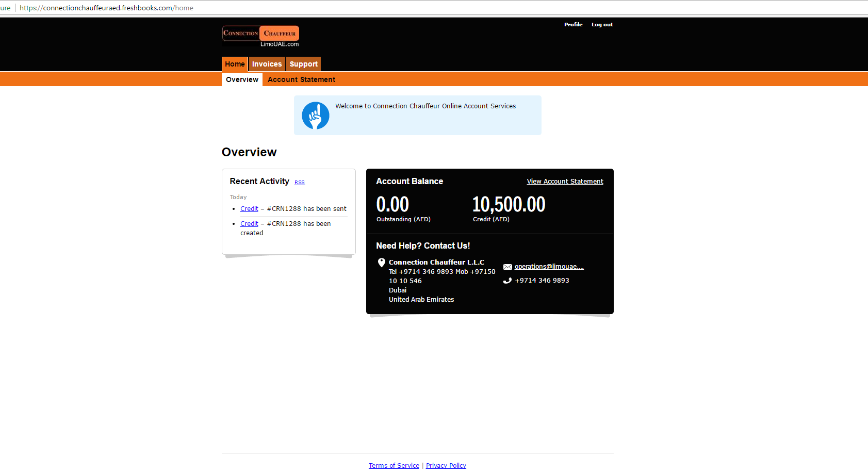The width and height of the screenshot is (868, 474).
Task: Click the browser address bar URL
Action: pyautogui.click(x=106, y=8)
